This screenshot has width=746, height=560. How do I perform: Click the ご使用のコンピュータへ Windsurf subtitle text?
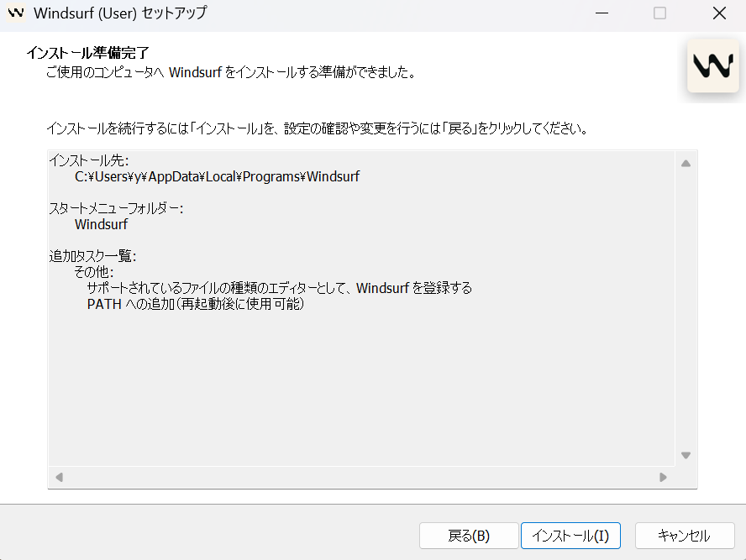click(232, 72)
